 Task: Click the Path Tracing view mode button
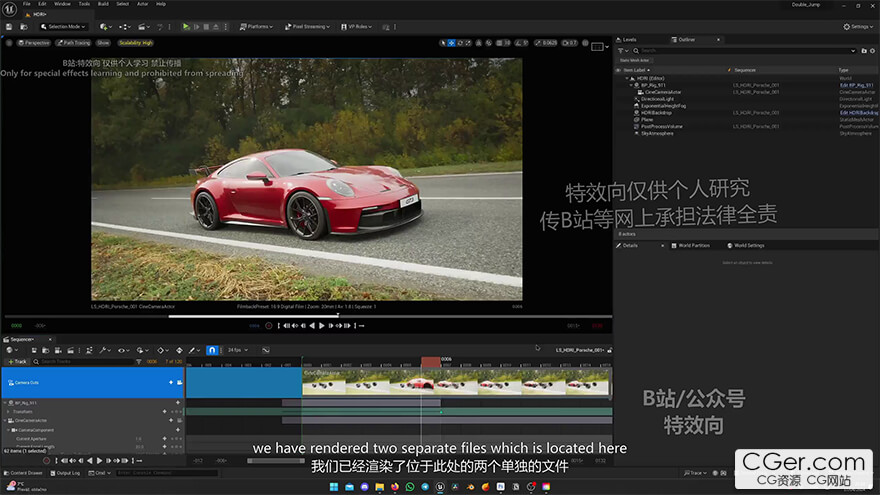pyautogui.click(x=74, y=43)
